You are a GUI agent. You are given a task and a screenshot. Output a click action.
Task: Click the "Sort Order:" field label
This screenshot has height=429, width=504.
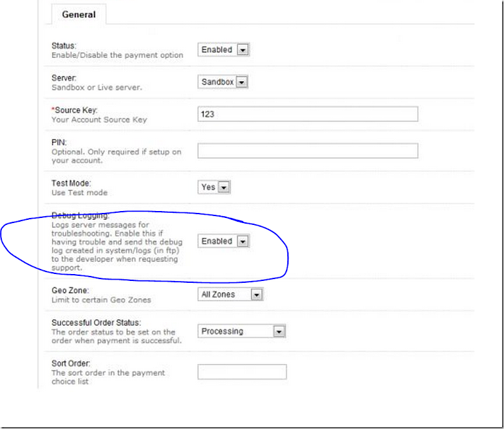[x=72, y=363]
